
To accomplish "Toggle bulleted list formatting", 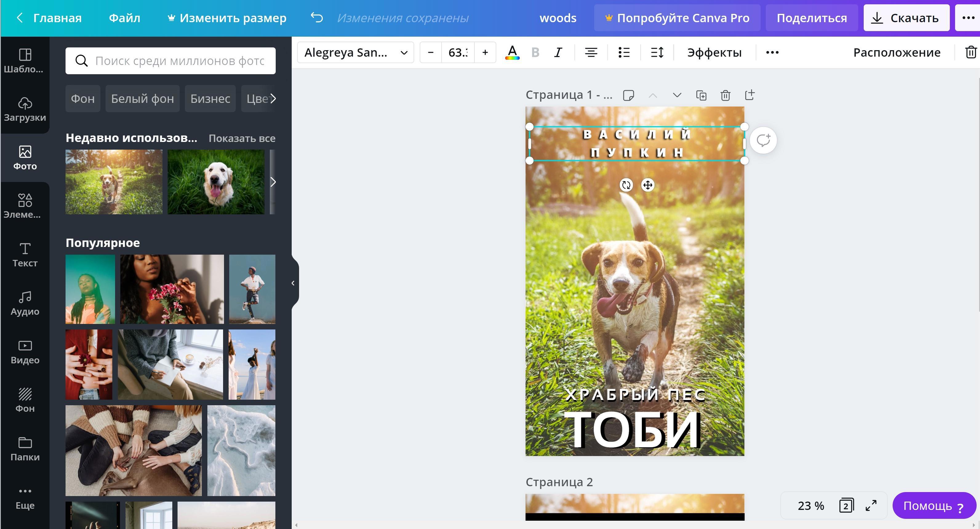I will (x=624, y=53).
